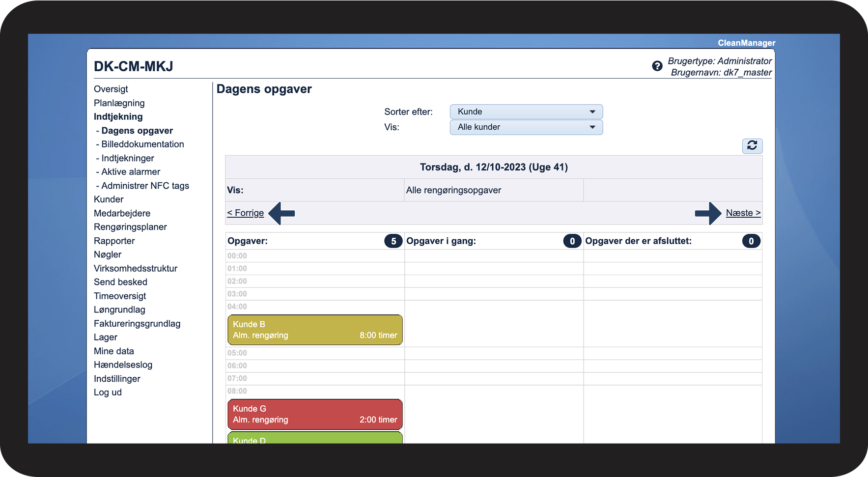The width and height of the screenshot is (868, 477).
Task: Click the right arrow beside Næste
Action: (708, 213)
